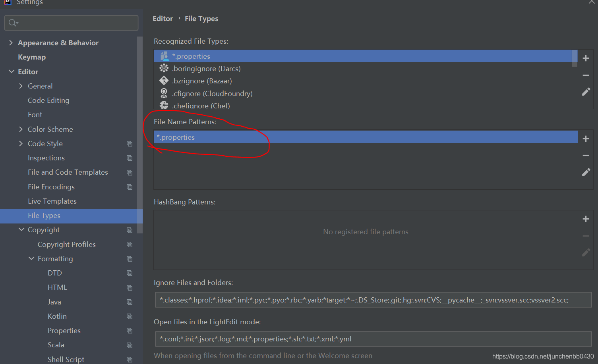
Task: Collapse the Editor section
Action: coord(11,71)
